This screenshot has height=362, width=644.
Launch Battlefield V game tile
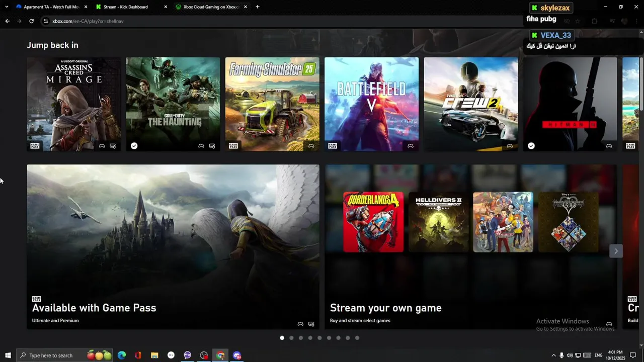tap(371, 104)
